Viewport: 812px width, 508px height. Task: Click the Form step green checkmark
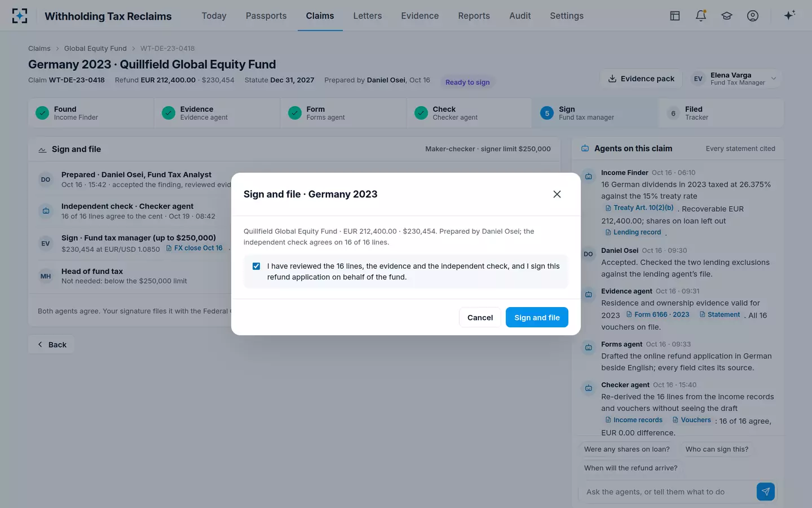(x=295, y=113)
